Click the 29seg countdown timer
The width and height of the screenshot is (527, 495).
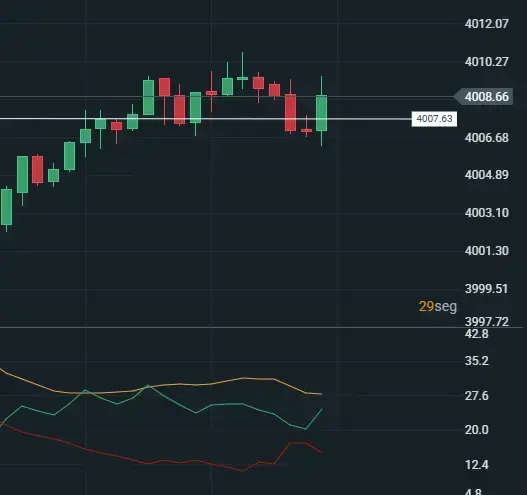coord(438,306)
